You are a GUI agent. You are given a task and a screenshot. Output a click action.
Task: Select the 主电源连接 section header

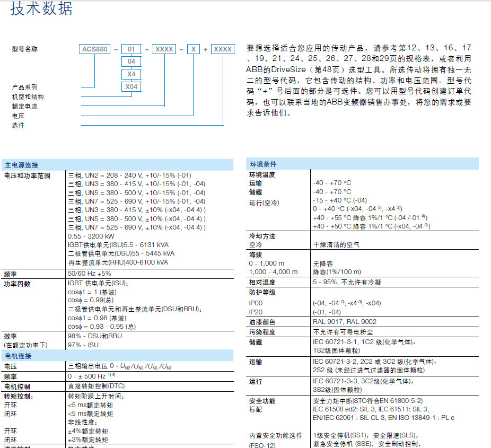tap(117, 165)
